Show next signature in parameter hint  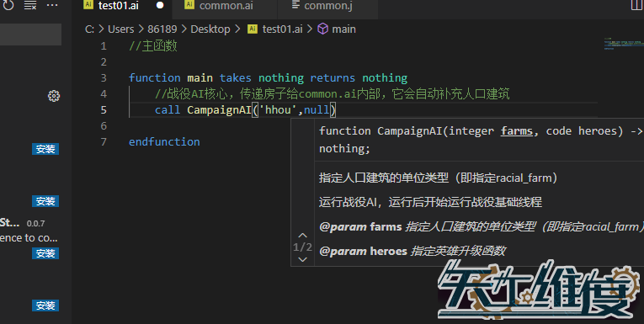[x=303, y=259]
